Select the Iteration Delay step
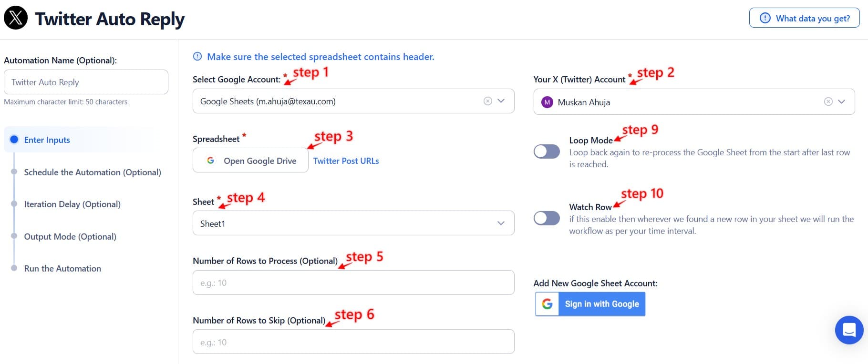This screenshot has height=364, width=868. [x=72, y=204]
